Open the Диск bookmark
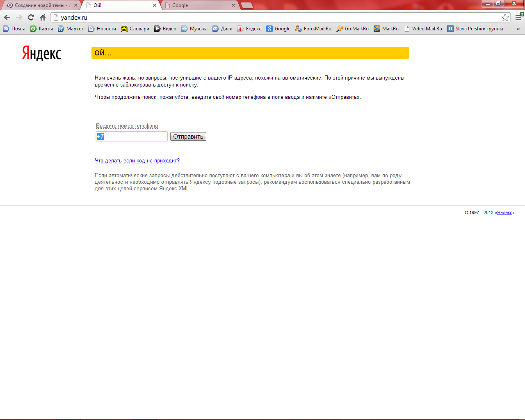The image size is (525, 420). tap(222, 29)
